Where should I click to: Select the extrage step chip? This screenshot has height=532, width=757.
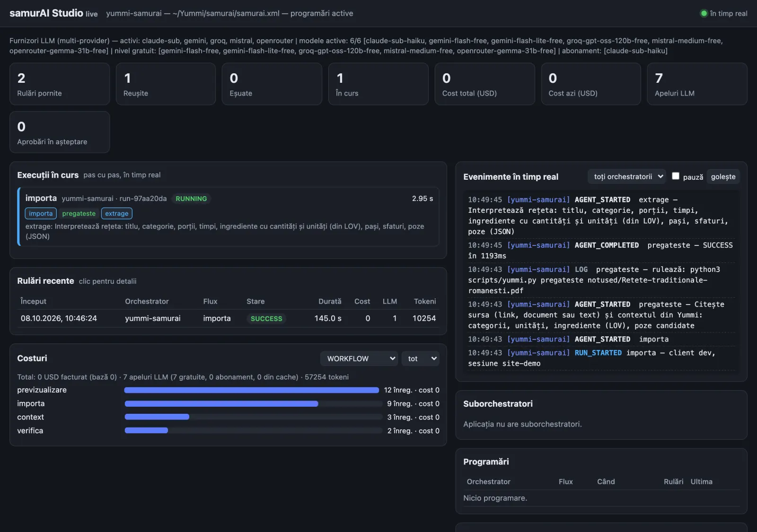(117, 213)
